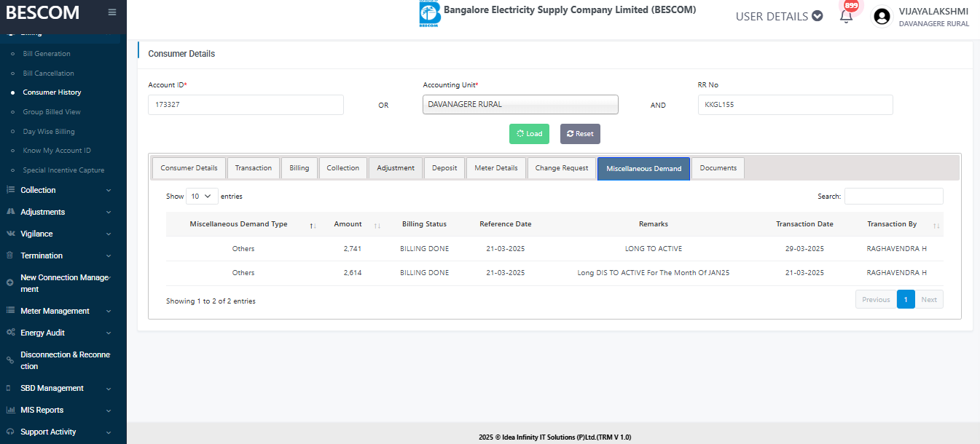Expand the Meter Management chevron
Screen dimensions: 980x444
[x=109, y=311]
